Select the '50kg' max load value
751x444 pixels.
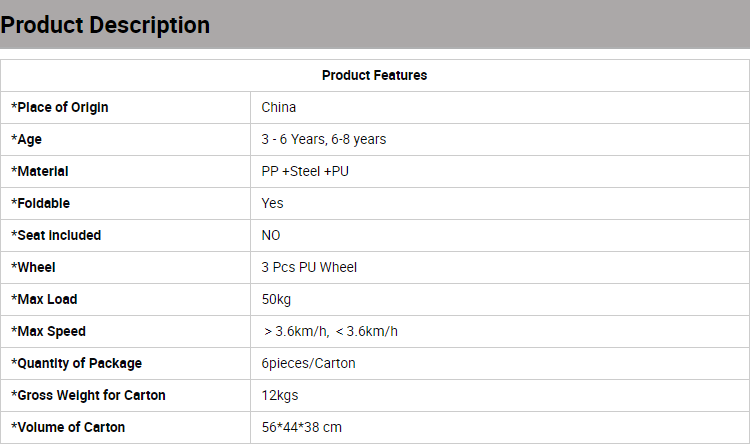click(276, 300)
